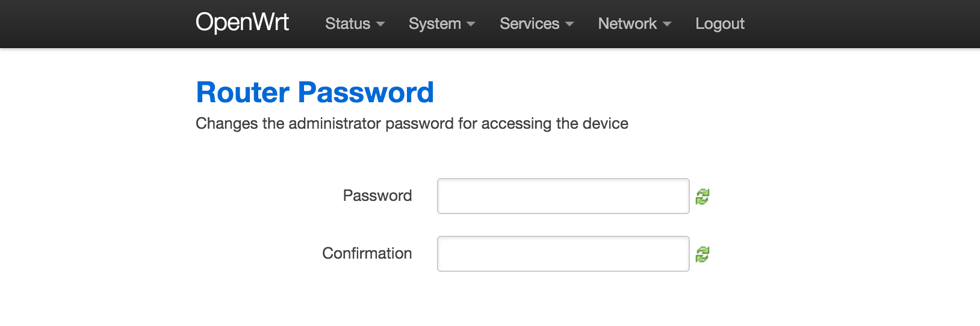Reveal the Password field contents icon

click(702, 197)
